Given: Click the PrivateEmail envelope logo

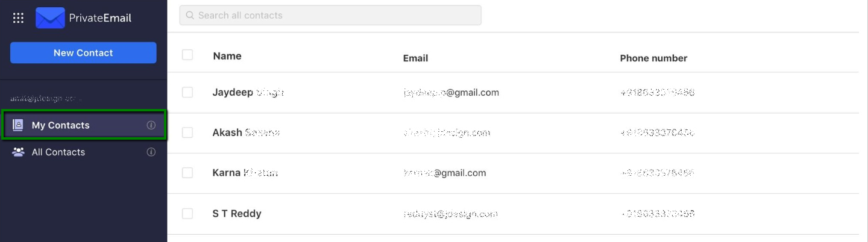Looking at the screenshot, I should tap(50, 18).
